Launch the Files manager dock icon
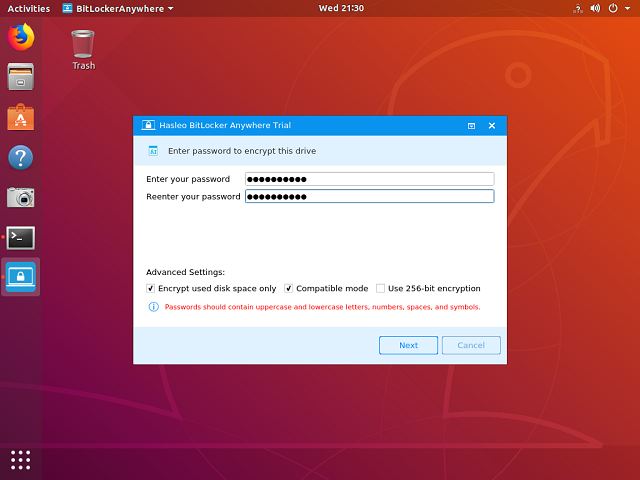Viewport: 640px width, 480px height. coord(21,77)
